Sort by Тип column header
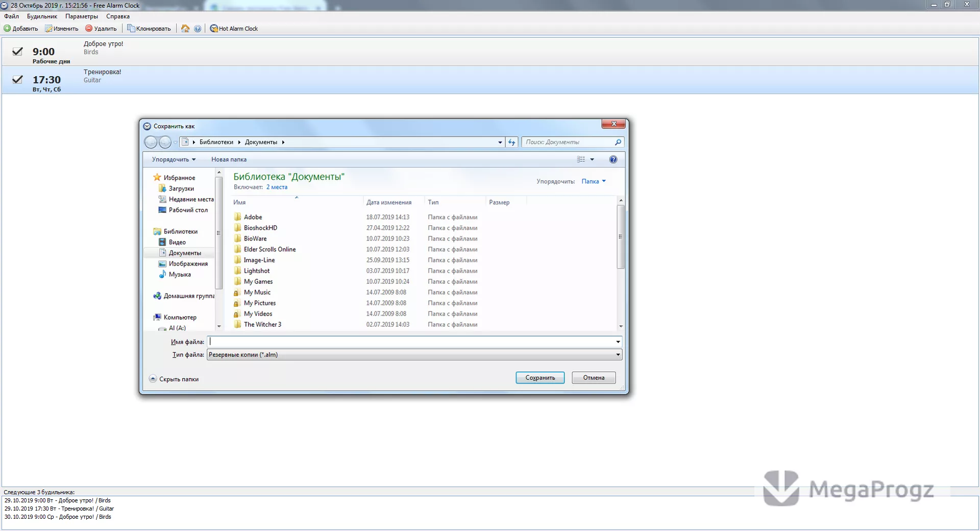980x531 pixels. coord(455,202)
